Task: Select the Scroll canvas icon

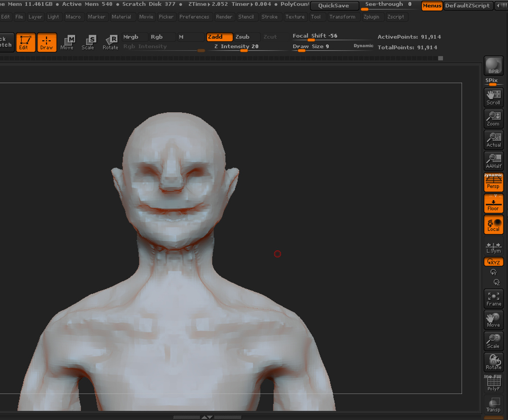Action: click(x=493, y=97)
